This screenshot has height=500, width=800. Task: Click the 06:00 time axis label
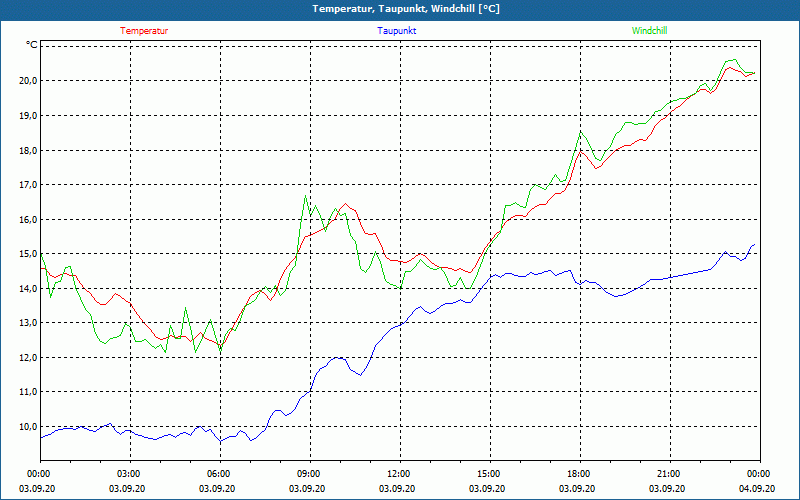click(220, 474)
